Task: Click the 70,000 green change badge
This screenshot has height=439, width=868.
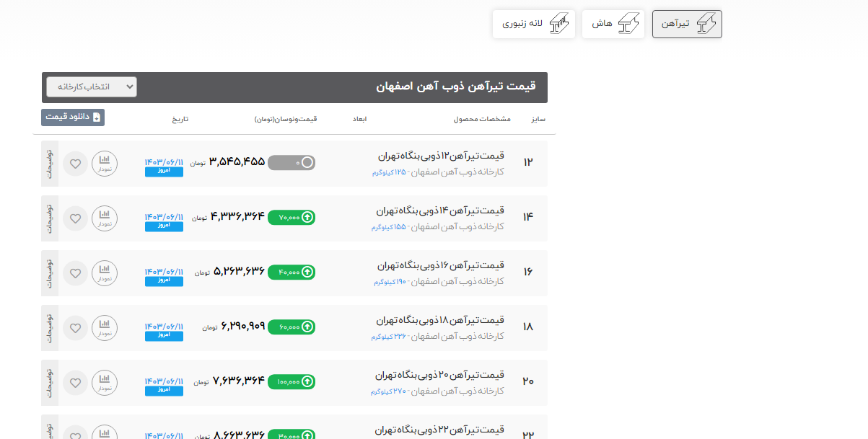Action: click(x=291, y=218)
